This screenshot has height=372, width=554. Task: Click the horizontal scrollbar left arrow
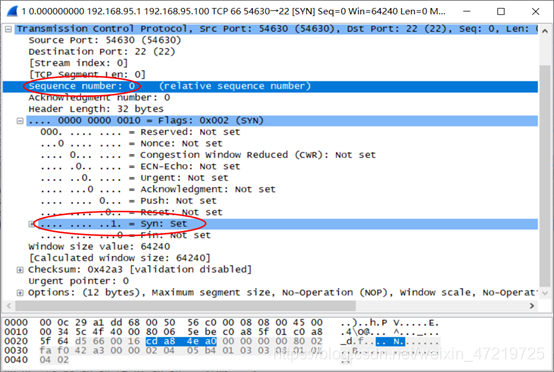[9, 306]
